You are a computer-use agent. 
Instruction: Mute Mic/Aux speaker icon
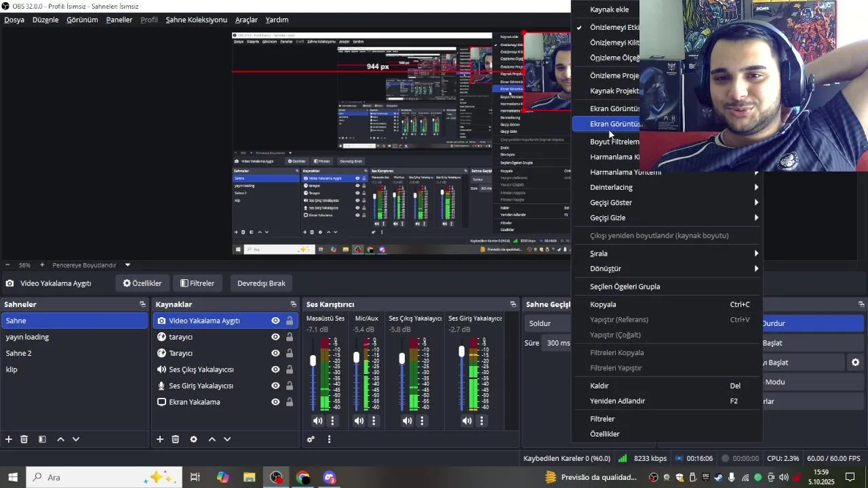point(359,421)
